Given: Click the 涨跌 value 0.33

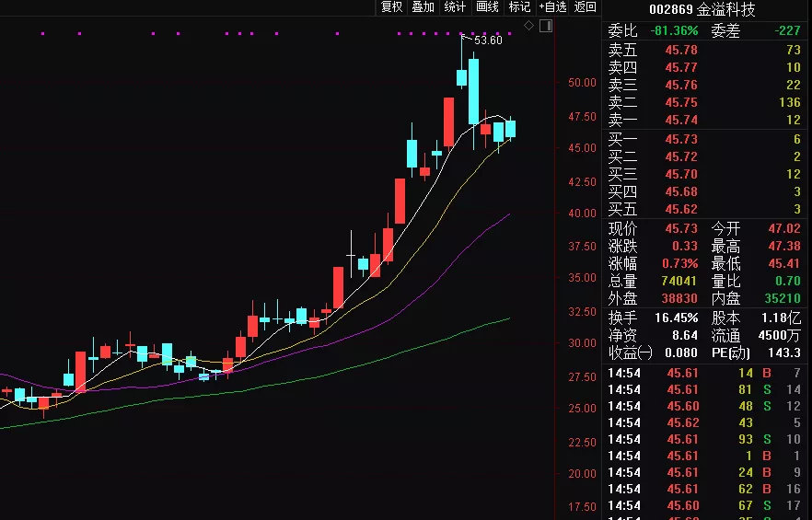Looking at the screenshot, I should (x=685, y=246).
